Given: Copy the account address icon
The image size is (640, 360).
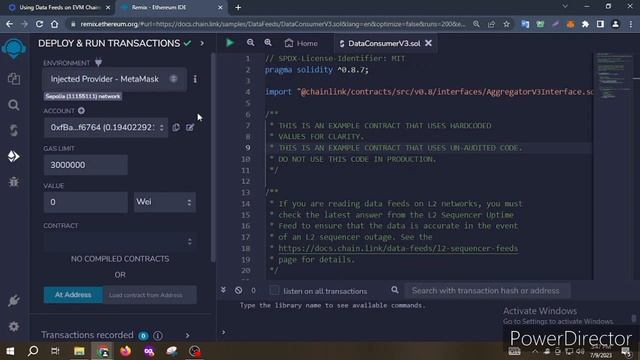Looking at the screenshot, I should (x=176, y=127).
